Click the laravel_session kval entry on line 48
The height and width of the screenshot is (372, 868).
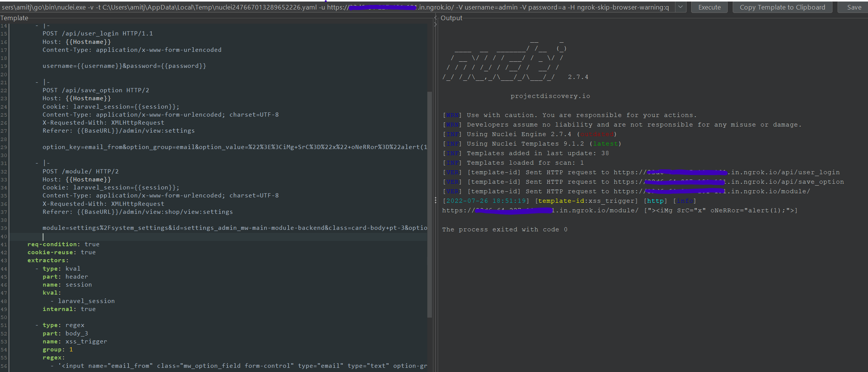(87, 301)
